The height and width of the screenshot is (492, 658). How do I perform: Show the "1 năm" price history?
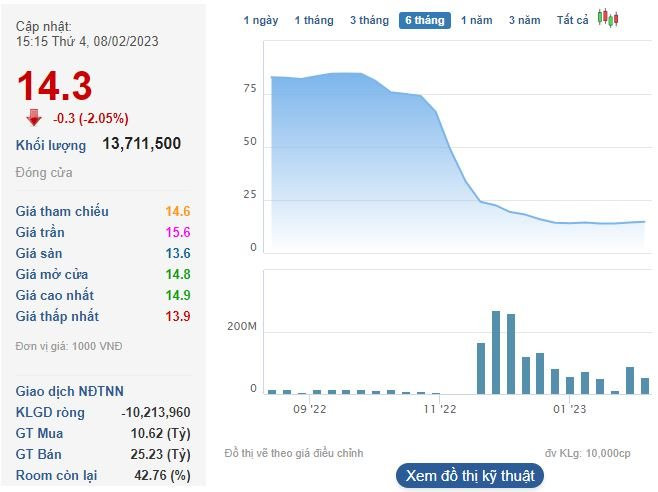point(477,20)
